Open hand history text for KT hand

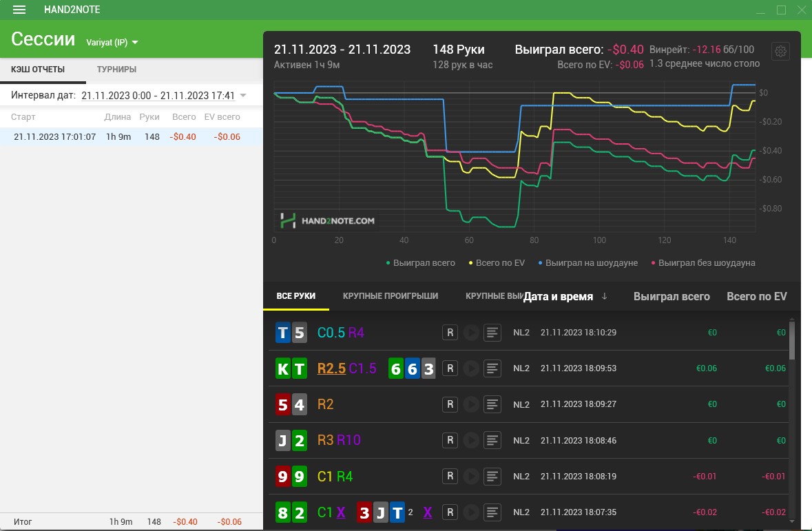coord(492,368)
